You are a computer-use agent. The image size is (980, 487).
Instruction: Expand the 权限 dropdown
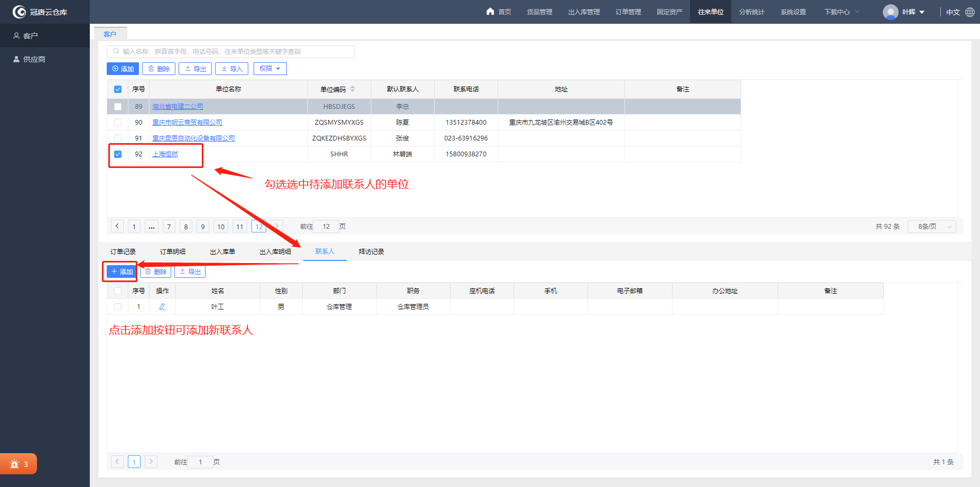(x=270, y=69)
